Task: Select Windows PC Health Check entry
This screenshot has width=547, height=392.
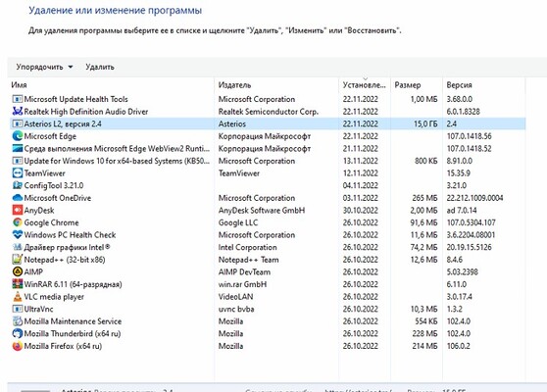Action: (x=70, y=235)
